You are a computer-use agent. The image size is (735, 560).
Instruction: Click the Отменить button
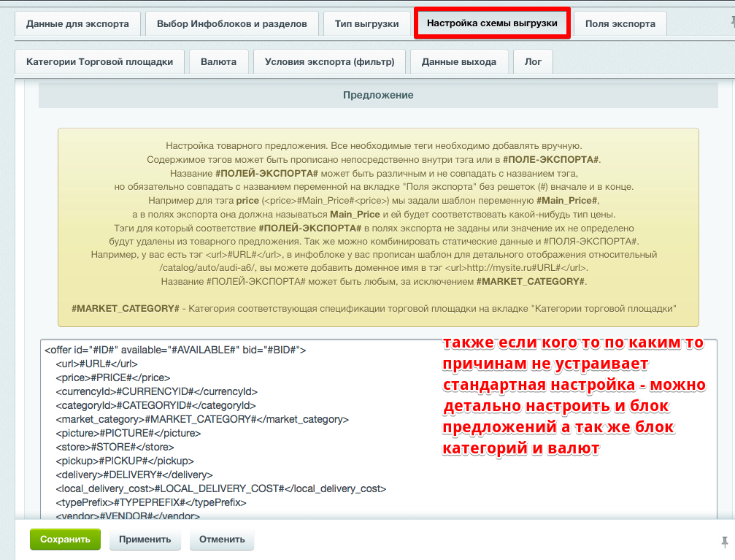click(x=221, y=540)
